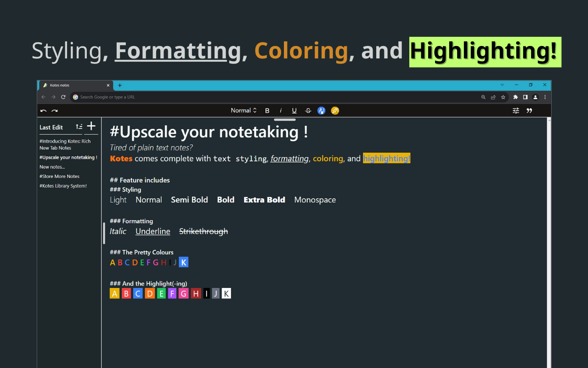The height and width of the screenshot is (368, 588).
Task: Click the orange word Kotes
Action: click(121, 159)
